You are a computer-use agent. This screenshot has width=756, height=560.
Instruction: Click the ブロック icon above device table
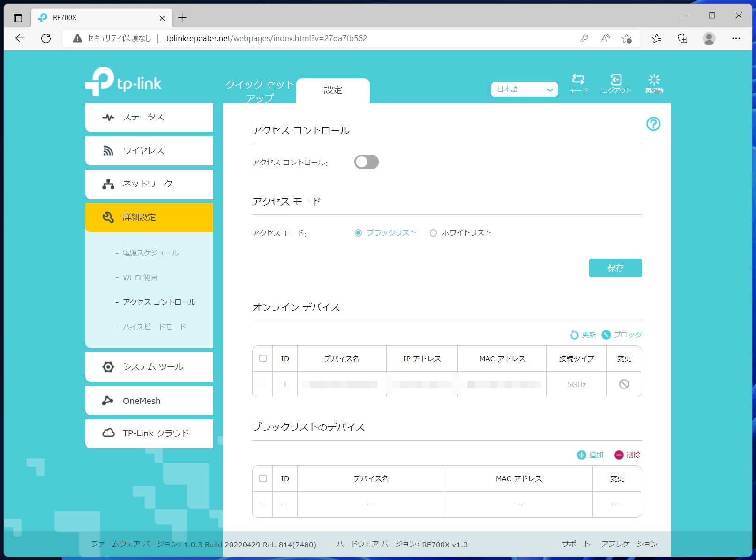click(x=606, y=335)
